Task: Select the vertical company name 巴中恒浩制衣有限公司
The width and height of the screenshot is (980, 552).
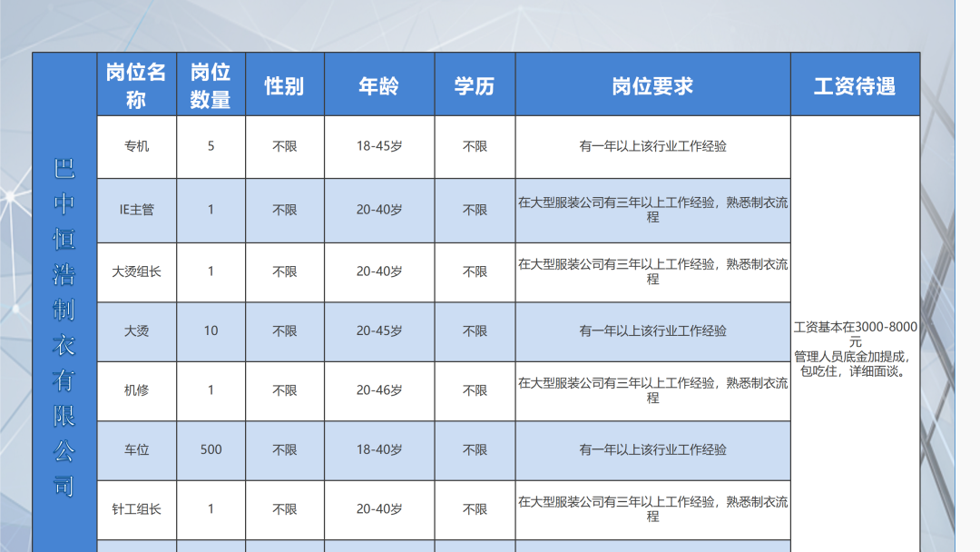Action: click(64, 327)
